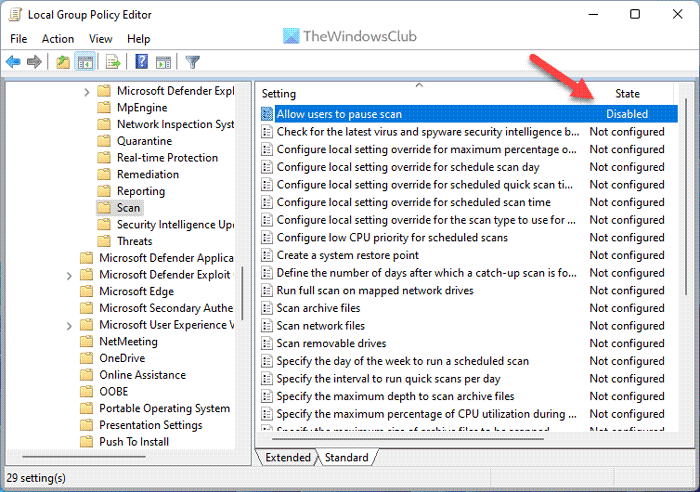The height and width of the screenshot is (492, 700).
Task: Open the View menu
Action: [x=100, y=39]
